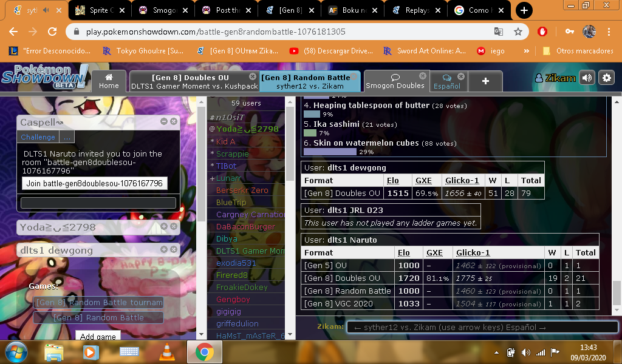
Task: Close the dlts1 dewgong message window
Action: pyautogui.click(x=174, y=249)
